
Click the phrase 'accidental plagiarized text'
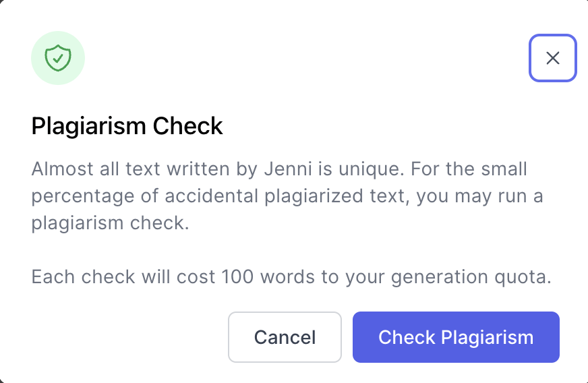coord(287,196)
